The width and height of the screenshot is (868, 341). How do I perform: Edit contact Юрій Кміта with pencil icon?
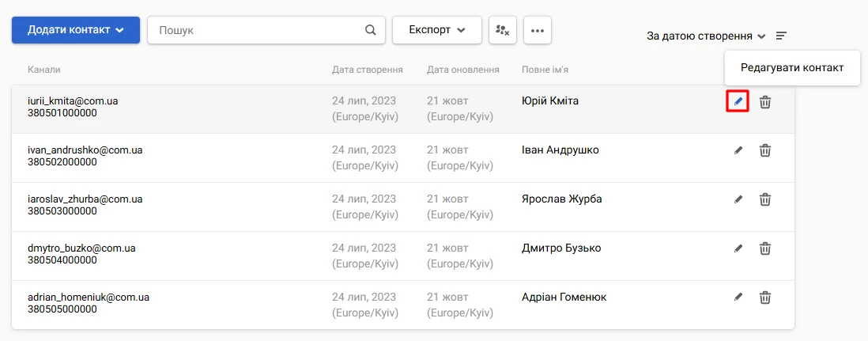738,102
